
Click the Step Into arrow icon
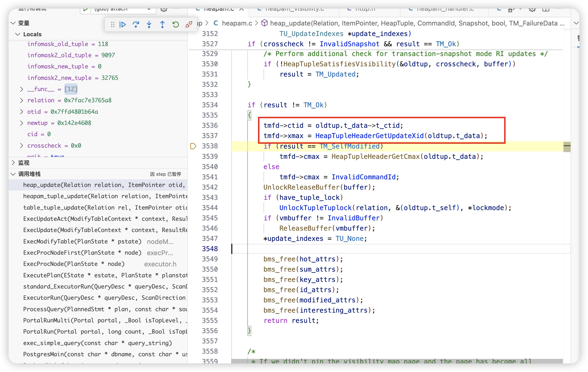coord(149,24)
